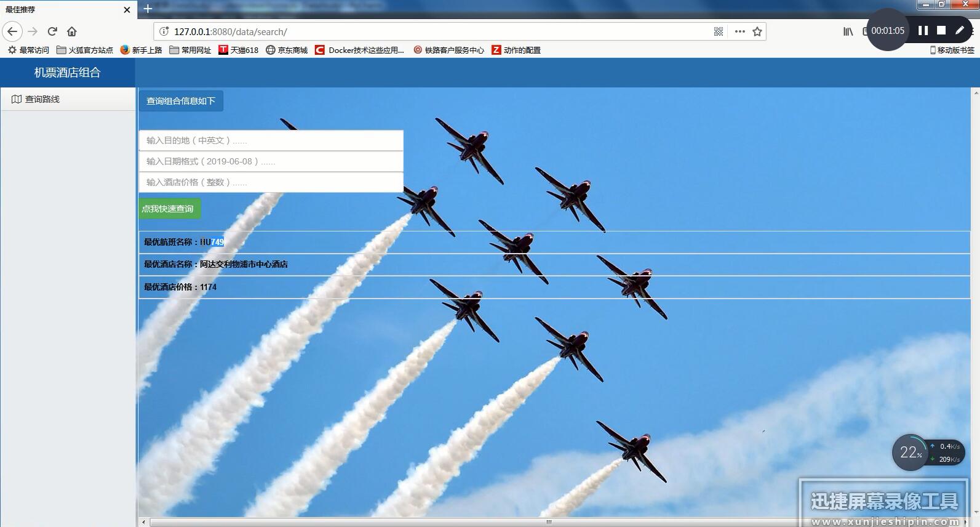The width and height of the screenshot is (980, 527).
Task: Open 查询路线 sidebar item
Action: tap(68, 99)
